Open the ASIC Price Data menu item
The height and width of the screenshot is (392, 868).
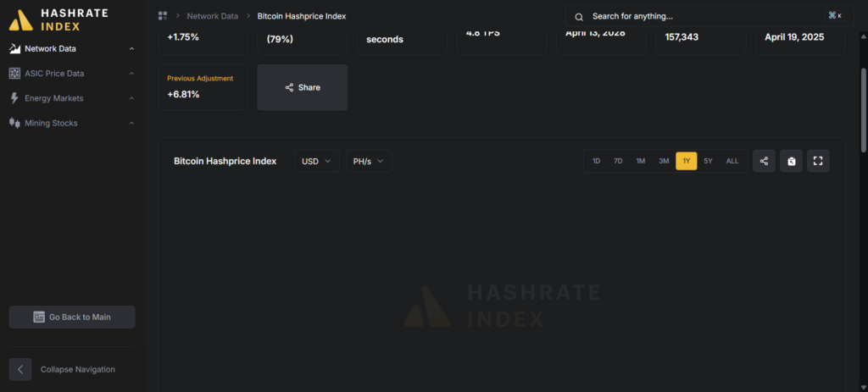54,74
